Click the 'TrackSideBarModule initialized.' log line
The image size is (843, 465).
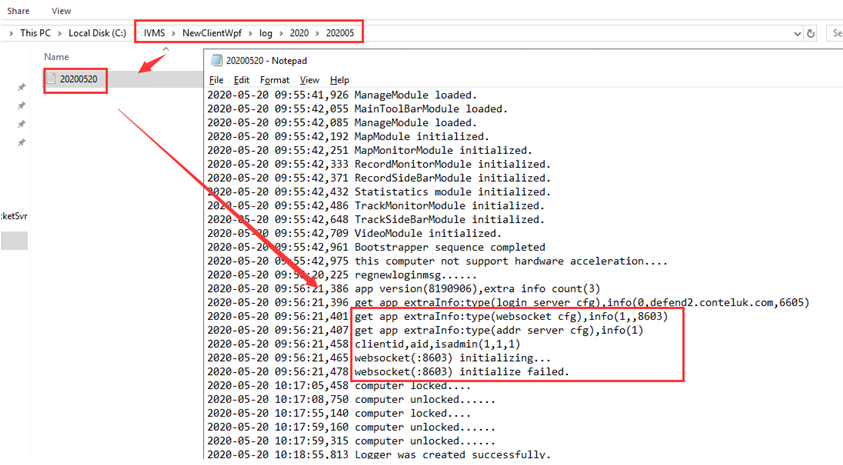pos(376,220)
